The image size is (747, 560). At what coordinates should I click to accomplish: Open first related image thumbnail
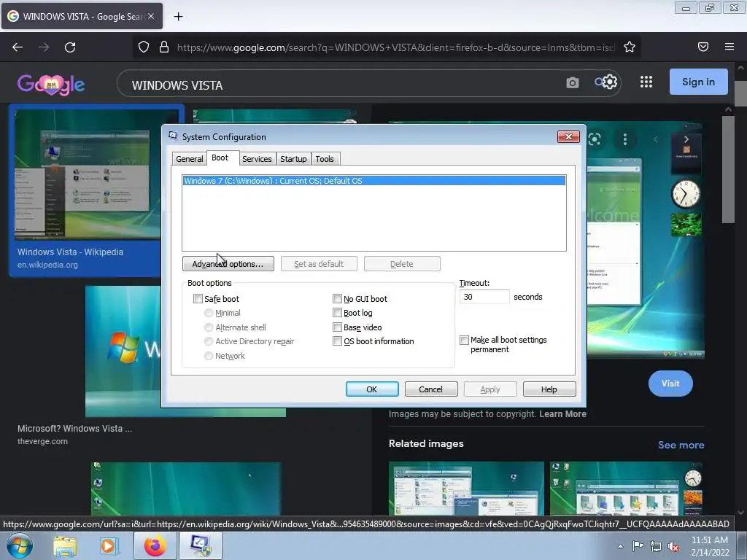tap(466, 488)
